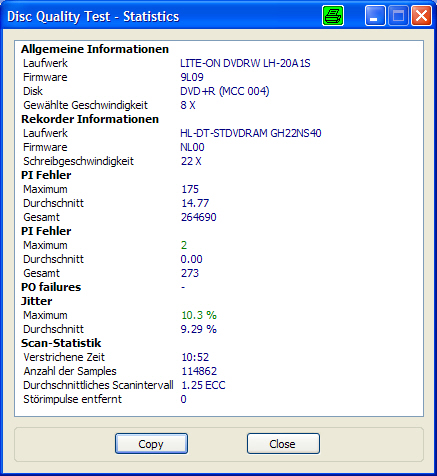Click the Copy button
This screenshot has height=476, width=437.
point(151,444)
